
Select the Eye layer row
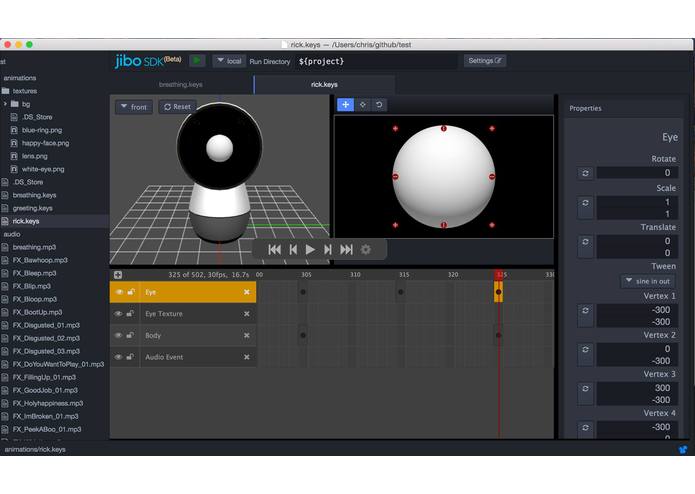[x=183, y=292]
